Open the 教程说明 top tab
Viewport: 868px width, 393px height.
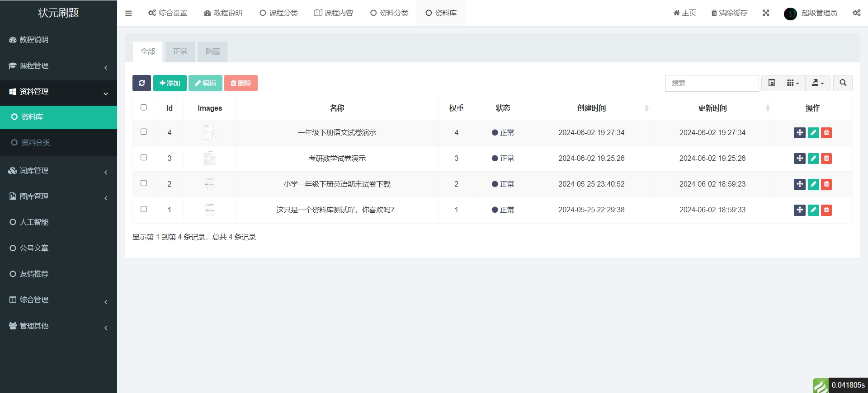click(x=223, y=13)
